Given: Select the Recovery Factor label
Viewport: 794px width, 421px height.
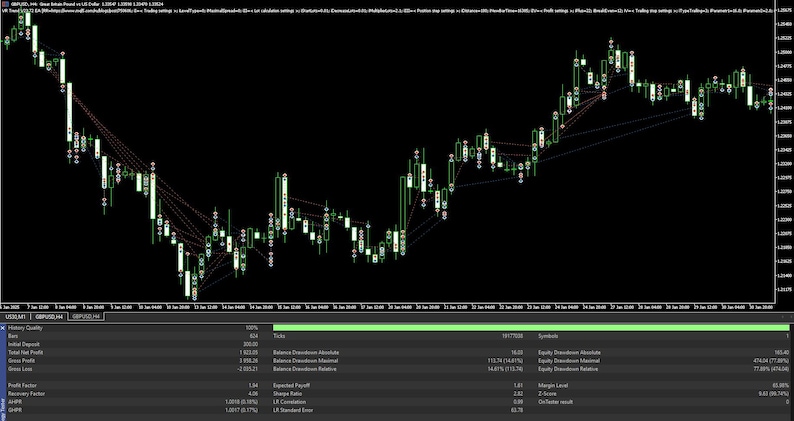Looking at the screenshot, I should tap(26, 394).
